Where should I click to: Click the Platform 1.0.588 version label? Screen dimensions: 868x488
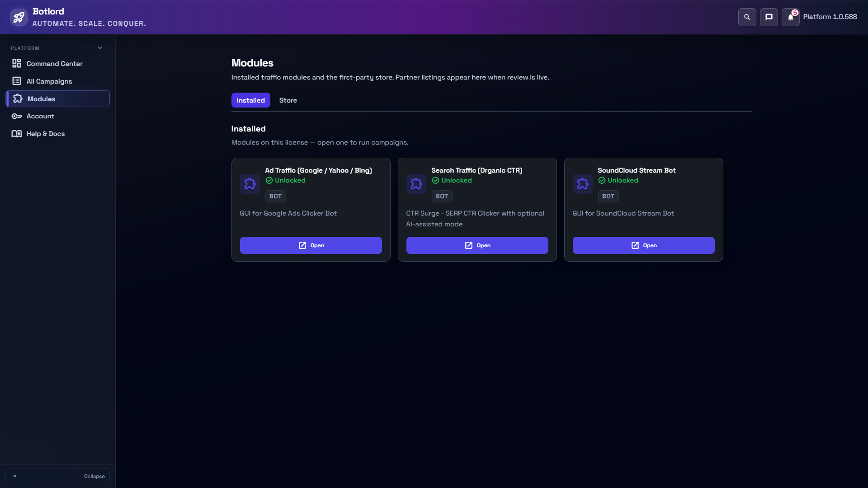830,17
